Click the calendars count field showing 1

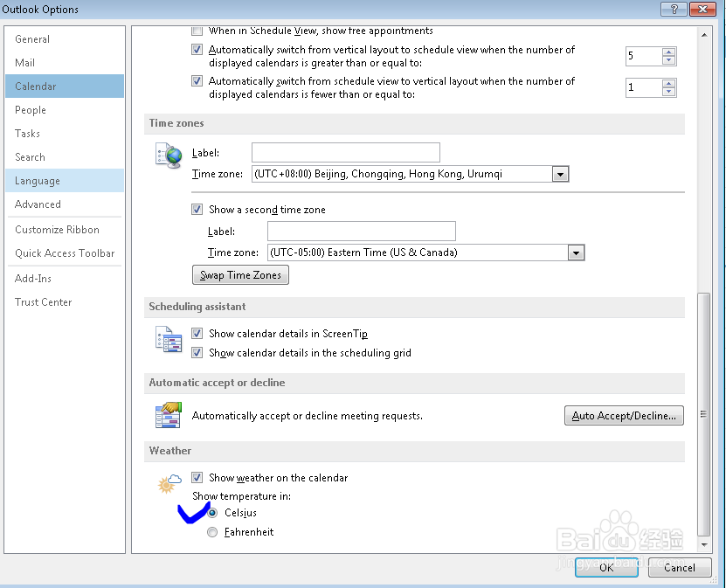(644, 87)
